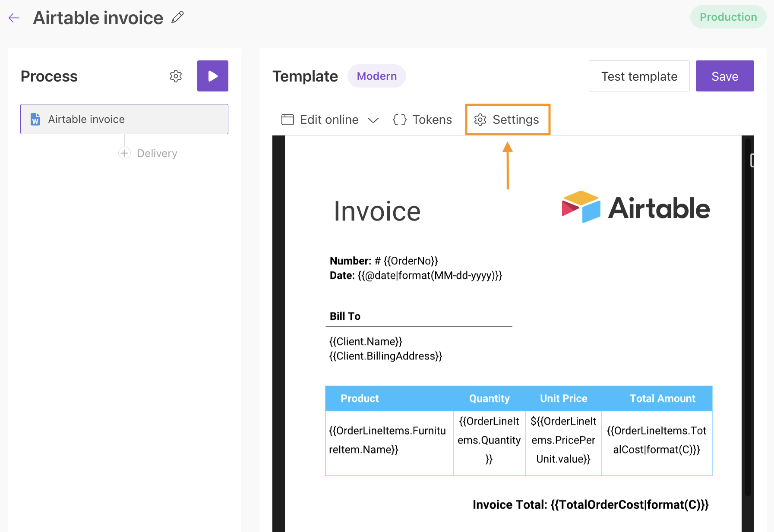The image size is (774, 532).
Task: Click the Edit online window icon
Action: pyautogui.click(x=287, y=120)
